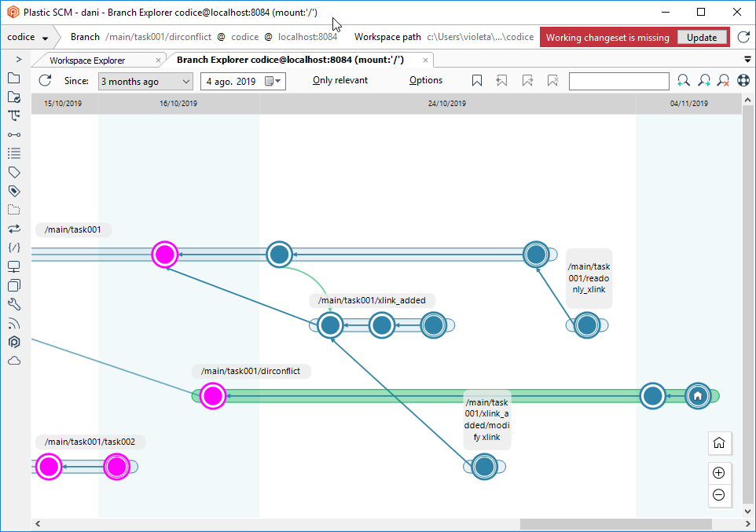Open Branch Explorer from the left sidebar
Image resolution: width=756 pixels, height=532 pixels.
pos(14,115)
